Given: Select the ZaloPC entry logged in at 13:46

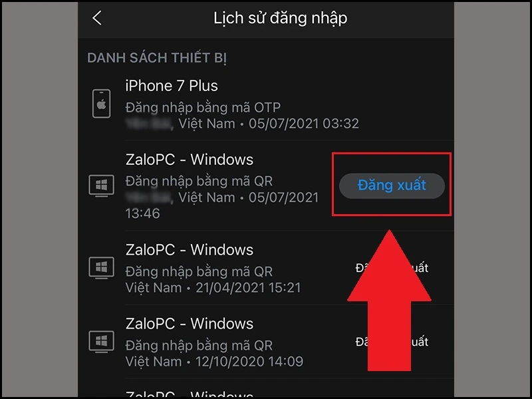Looking at the screenshot, I should (266, 186).
